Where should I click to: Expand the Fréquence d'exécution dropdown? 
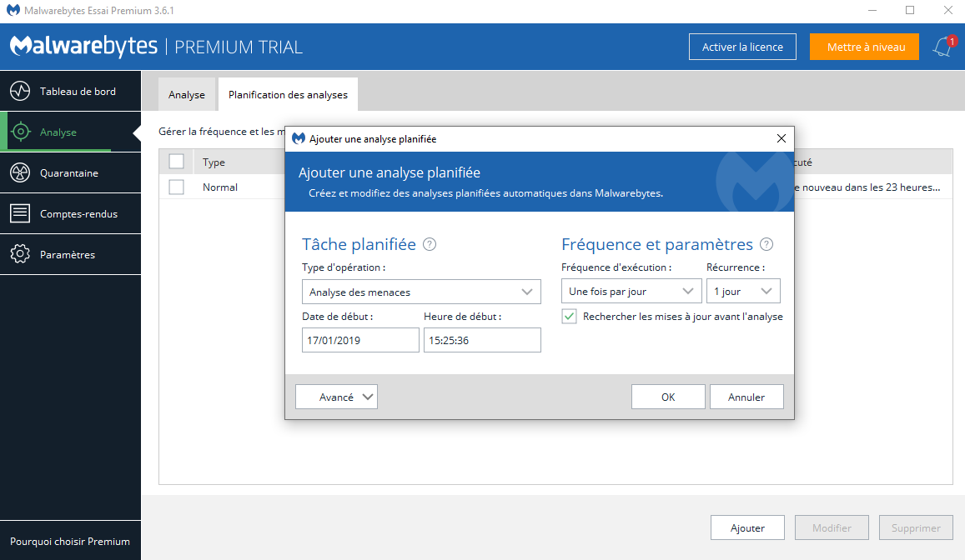pos(631,292)
